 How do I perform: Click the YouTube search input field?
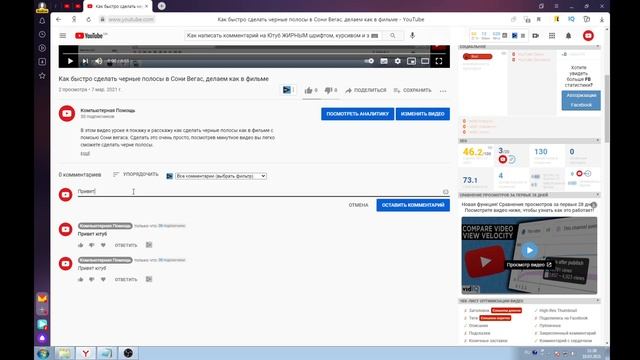click(x=278, y=36)
